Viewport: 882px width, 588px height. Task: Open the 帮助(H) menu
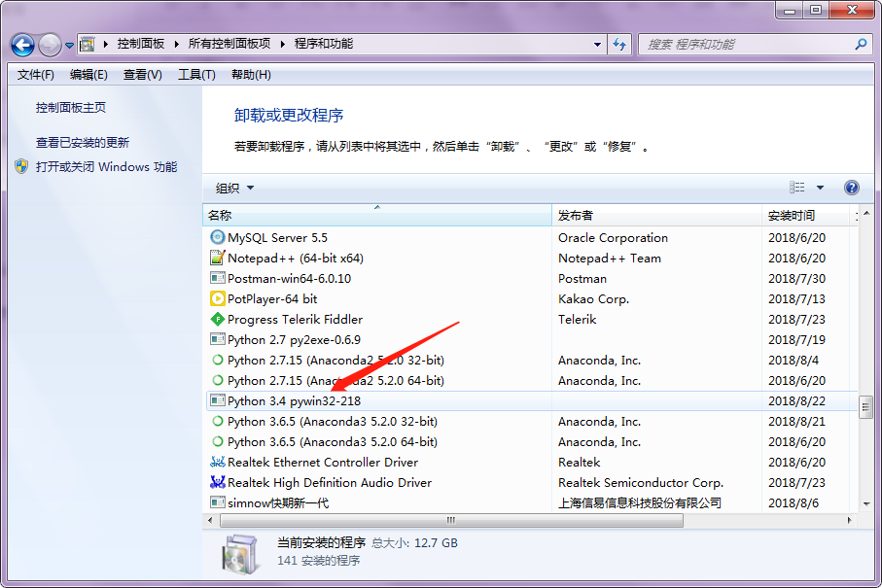pyautogui.click(x=251, y=75)
